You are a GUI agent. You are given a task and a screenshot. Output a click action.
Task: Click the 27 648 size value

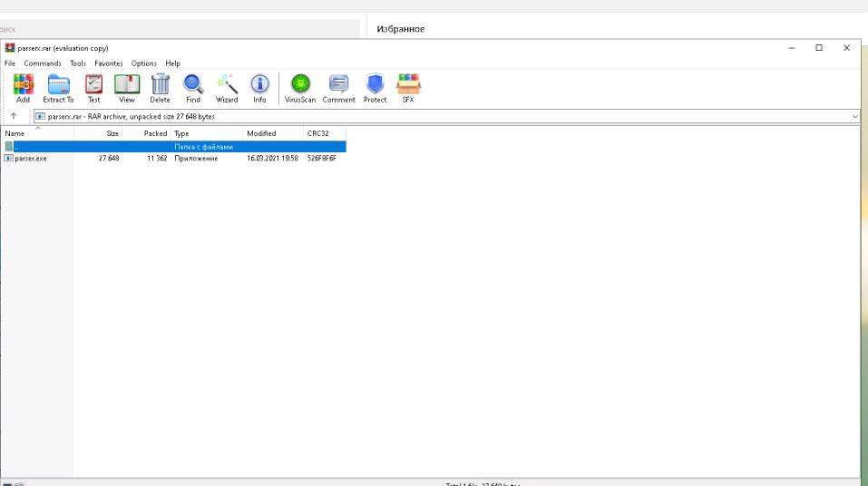pyautogui.click(x=109, y=159)
